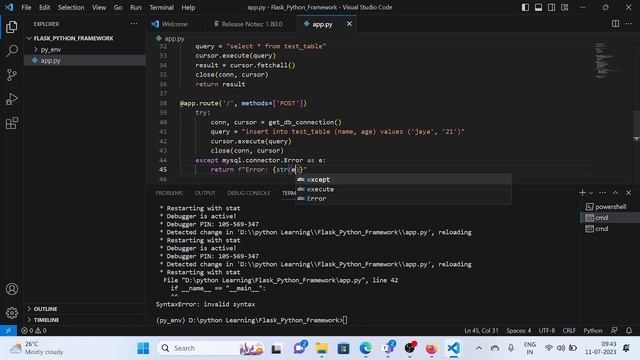Viewport: 640px width, 360px height.
Task: Open the Windows Start menu
Action: click(143, 348)
